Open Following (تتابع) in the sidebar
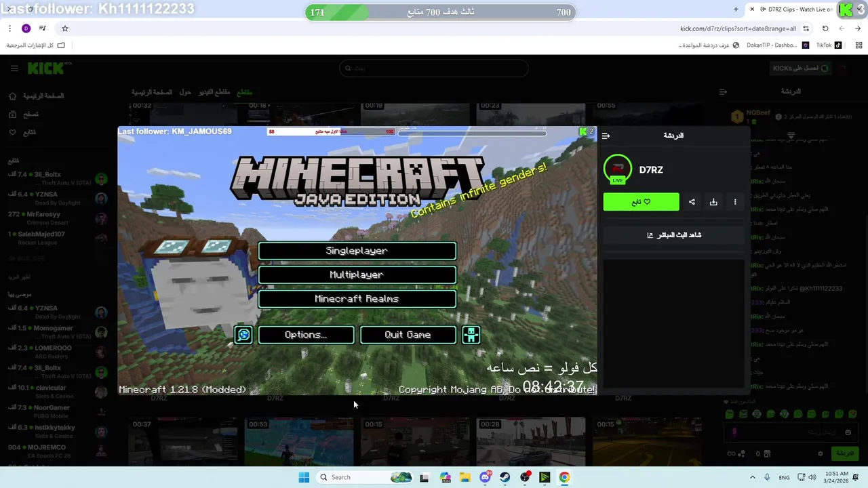This screenshot has width=868, height=488. coord(22,132)
